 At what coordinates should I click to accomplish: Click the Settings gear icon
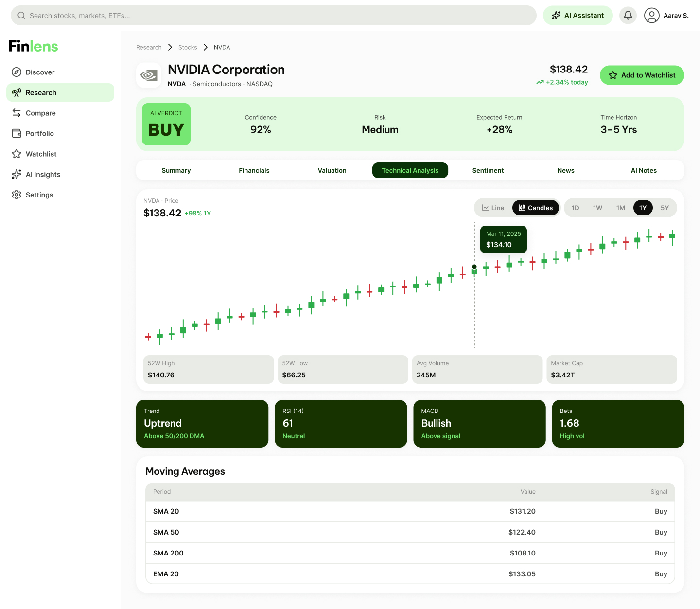pos(17,195)
